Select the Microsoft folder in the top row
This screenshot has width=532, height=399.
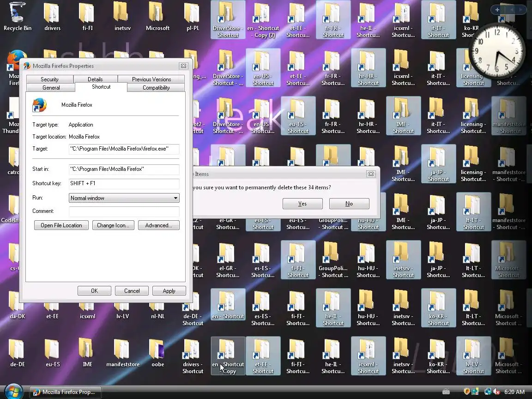(157, 17)
